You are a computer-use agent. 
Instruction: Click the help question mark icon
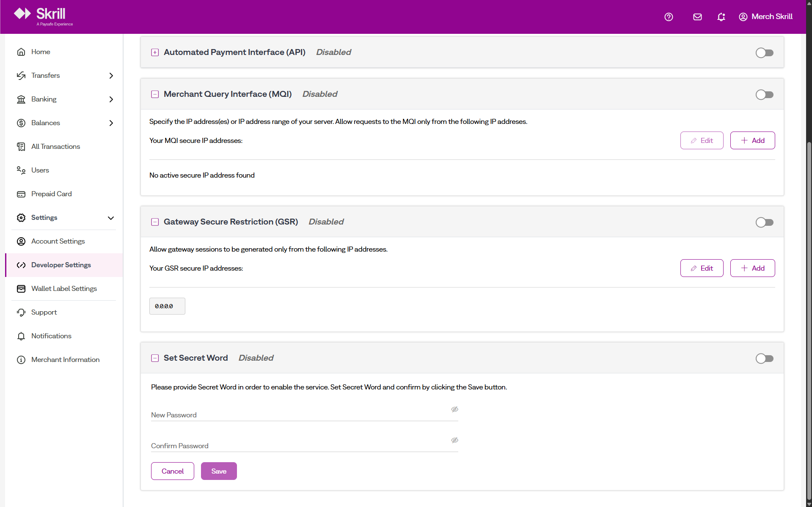pyautogui.click(x=669, y=17)
